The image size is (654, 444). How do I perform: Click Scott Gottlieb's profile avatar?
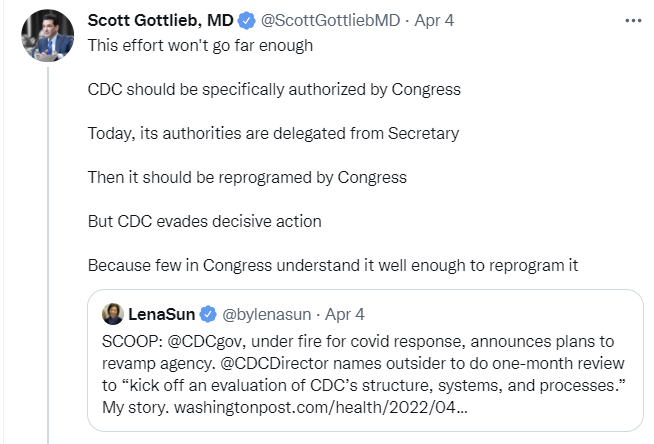[x=47, y=37]
